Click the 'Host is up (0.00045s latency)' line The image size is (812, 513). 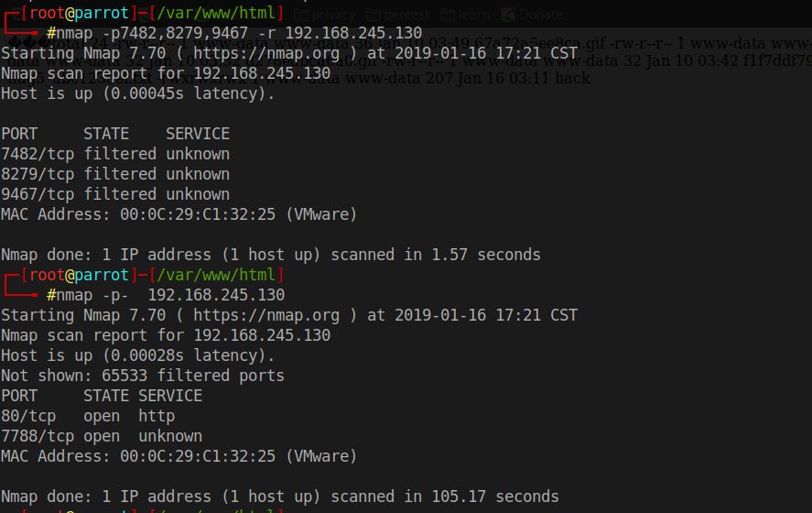coord(137,93)
